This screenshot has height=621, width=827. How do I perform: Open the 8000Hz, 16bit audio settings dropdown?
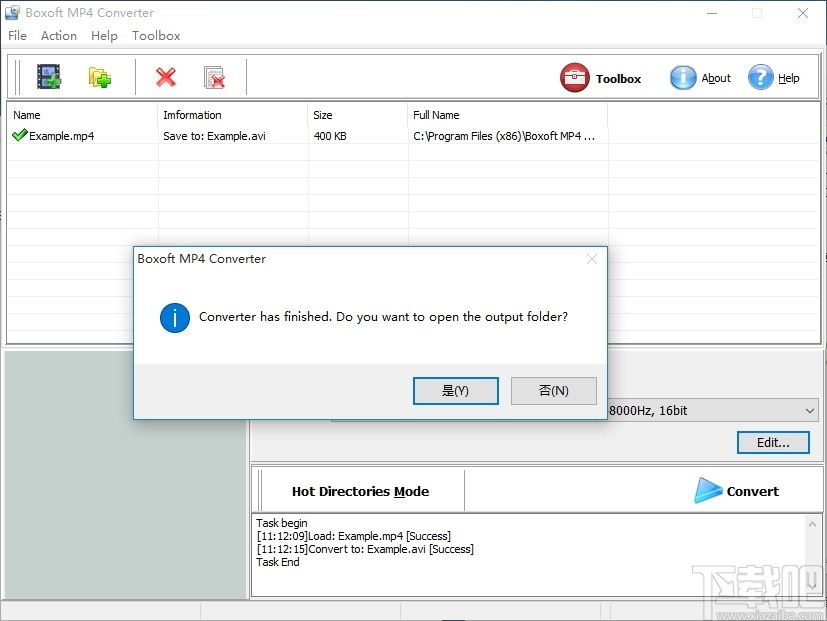[x=812, y=410]
